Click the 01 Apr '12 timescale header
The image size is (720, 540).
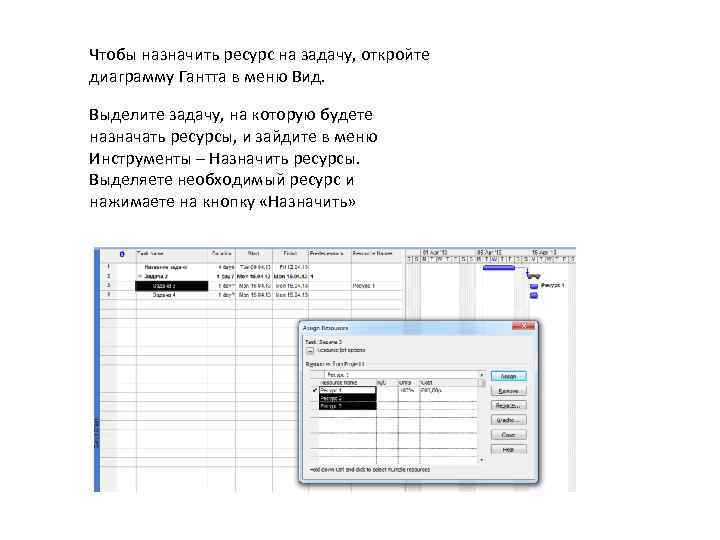click(448, 253)
